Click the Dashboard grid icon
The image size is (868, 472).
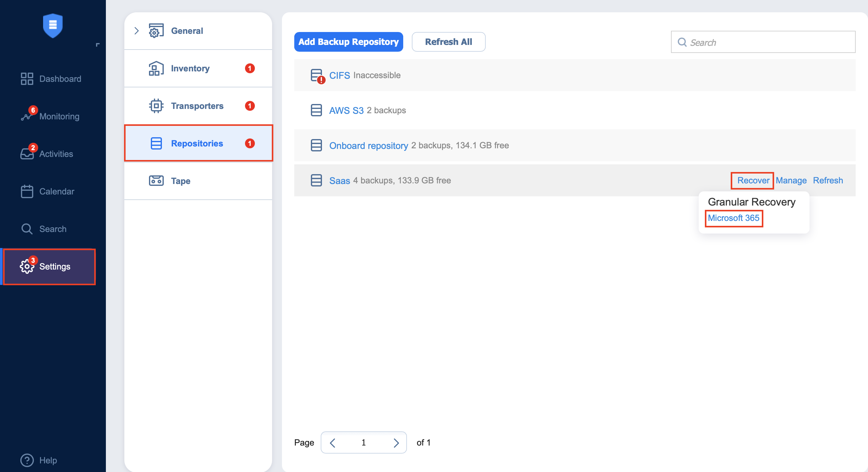pyautogui.click(x=27, y=79)
